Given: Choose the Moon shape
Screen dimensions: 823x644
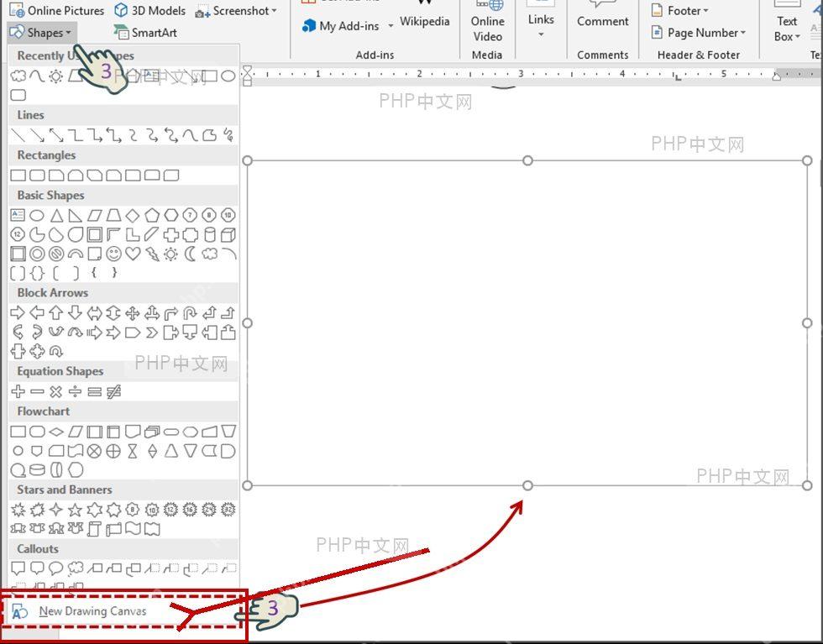Looking at the screenshot, I should coord(190,254).
